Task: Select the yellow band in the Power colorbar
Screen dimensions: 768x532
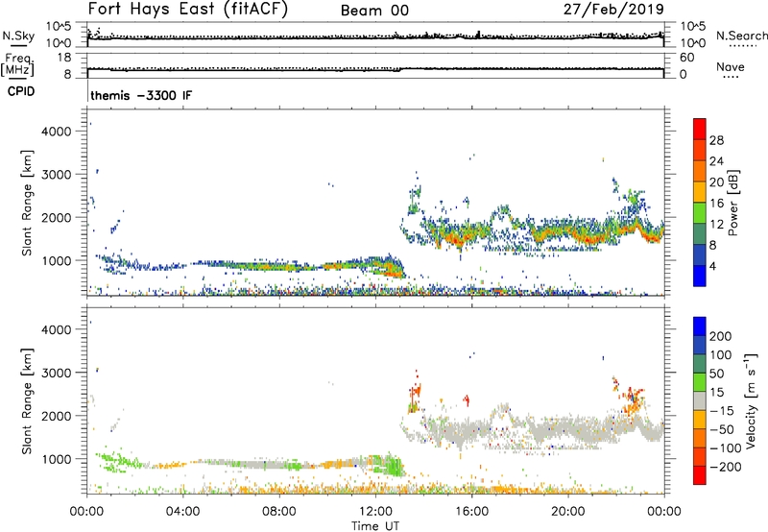Action: (700, 192)
